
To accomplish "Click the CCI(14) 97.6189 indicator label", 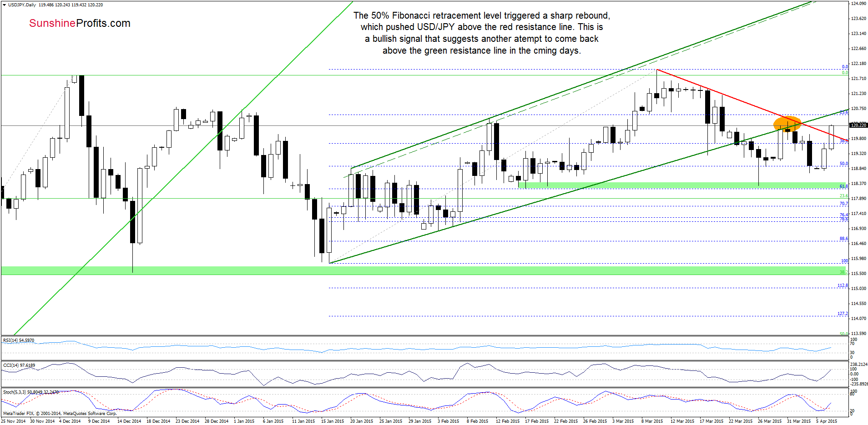I will (x=19, y=365).
